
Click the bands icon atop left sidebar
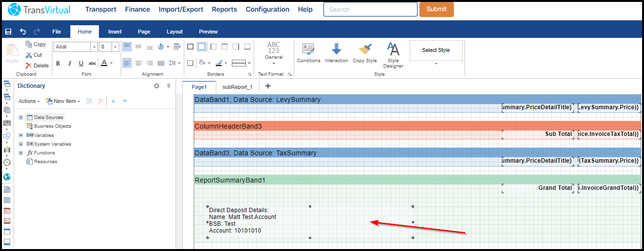[x=7, y=84]
